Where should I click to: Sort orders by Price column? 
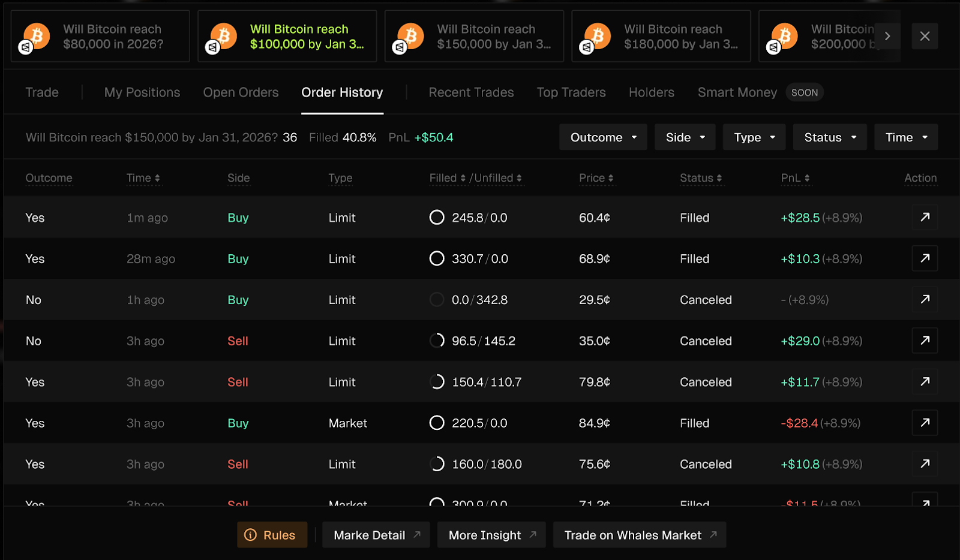(x=596, y=178)
